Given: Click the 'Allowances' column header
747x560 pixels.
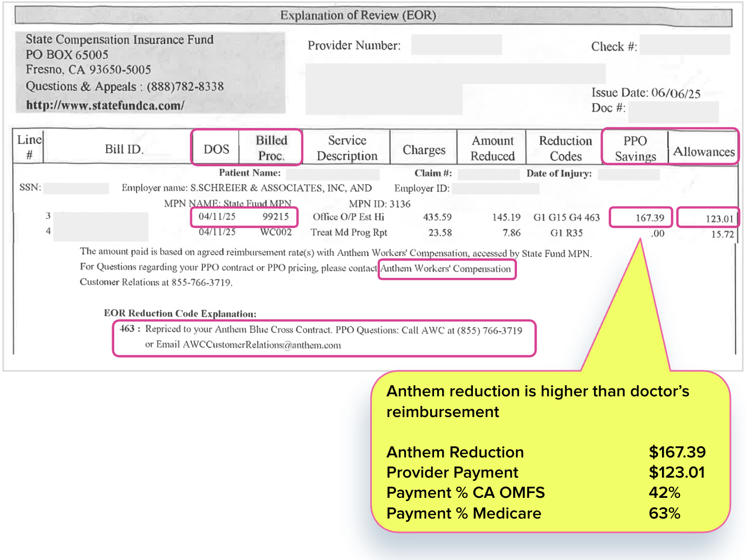Looking at the screenshot, I should 704,152.
